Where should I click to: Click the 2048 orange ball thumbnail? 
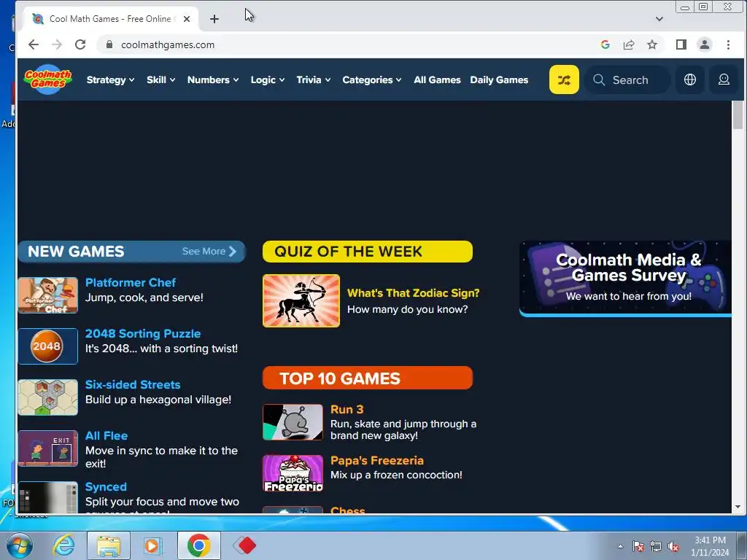point(48,346)
